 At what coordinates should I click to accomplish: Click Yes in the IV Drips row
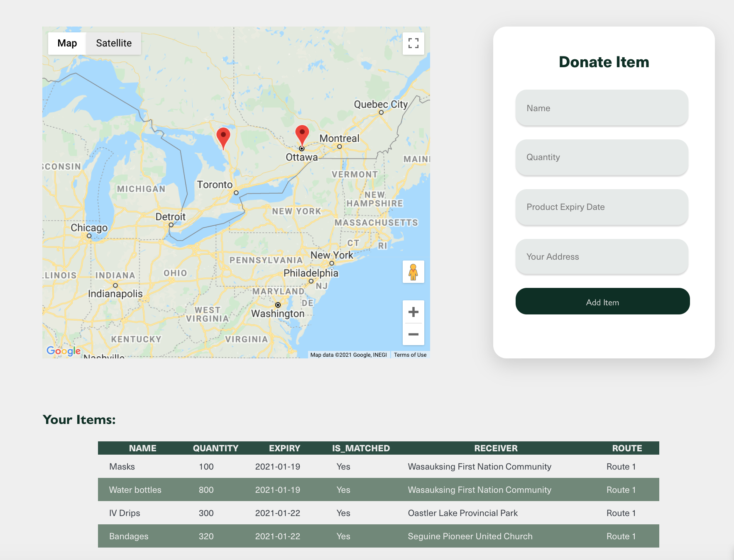(343, 513)
